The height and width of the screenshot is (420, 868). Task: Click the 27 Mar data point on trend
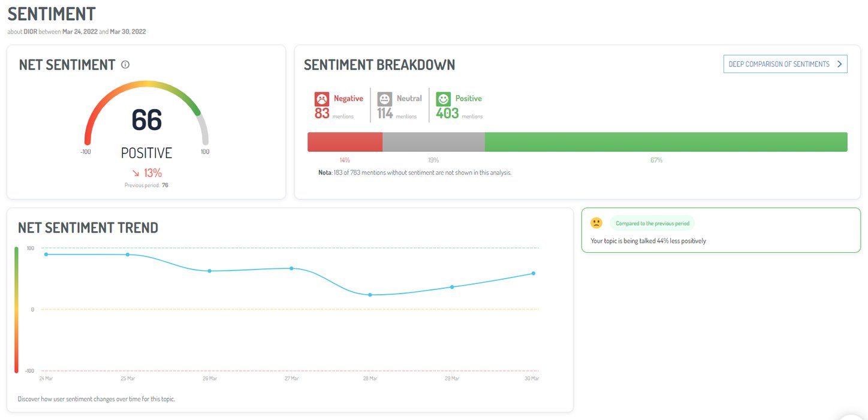(291, 268)
